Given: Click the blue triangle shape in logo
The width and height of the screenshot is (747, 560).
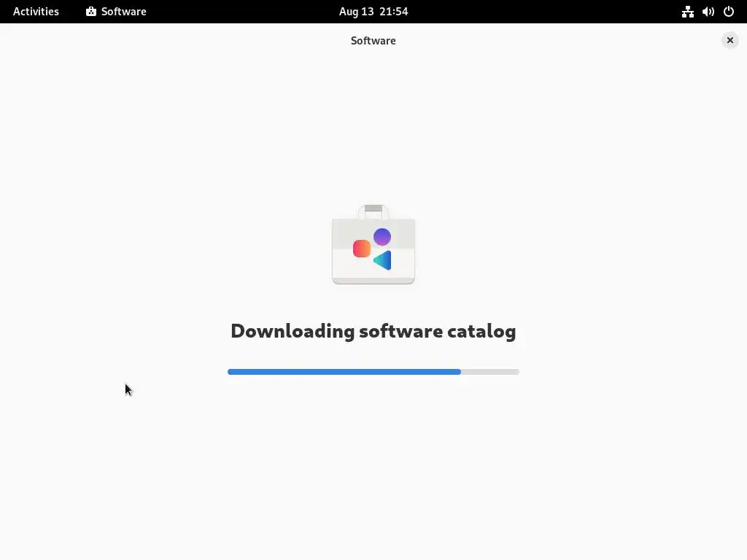Looking at the screenshot, I should coord(384,260).
